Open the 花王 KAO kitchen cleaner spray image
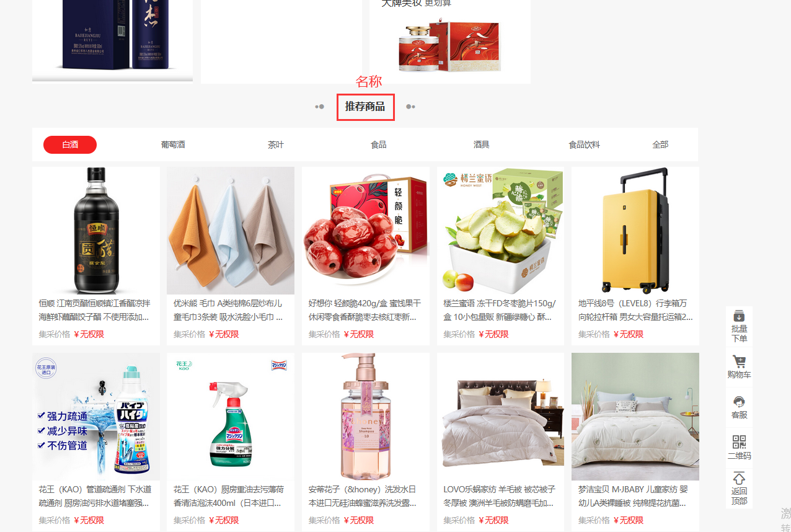This screenshot has width=791, height=532. click(231, 417)
